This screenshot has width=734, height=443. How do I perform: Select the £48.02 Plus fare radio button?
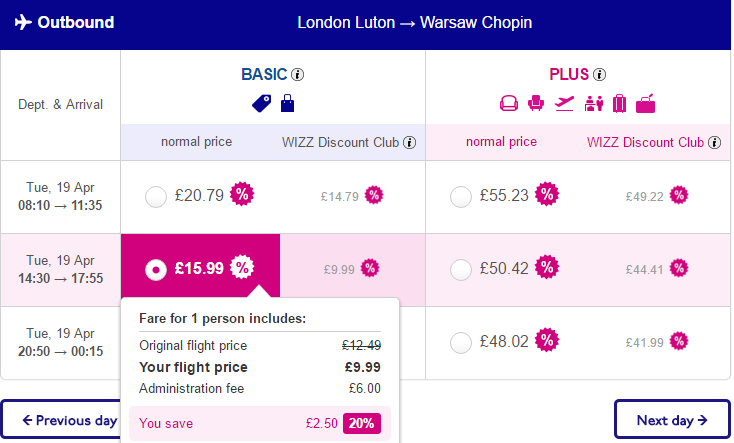coord(461,343)
